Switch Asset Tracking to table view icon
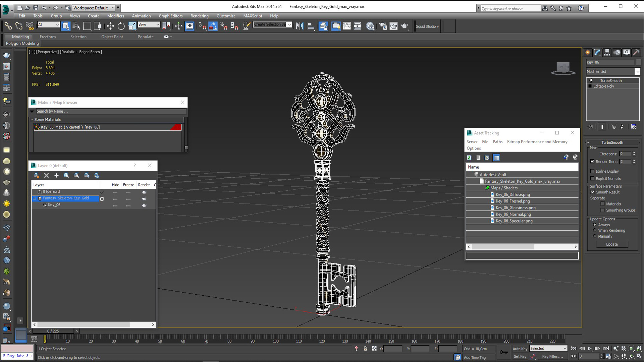The height and width of the screenshot is (362, 644). [496, 158]
